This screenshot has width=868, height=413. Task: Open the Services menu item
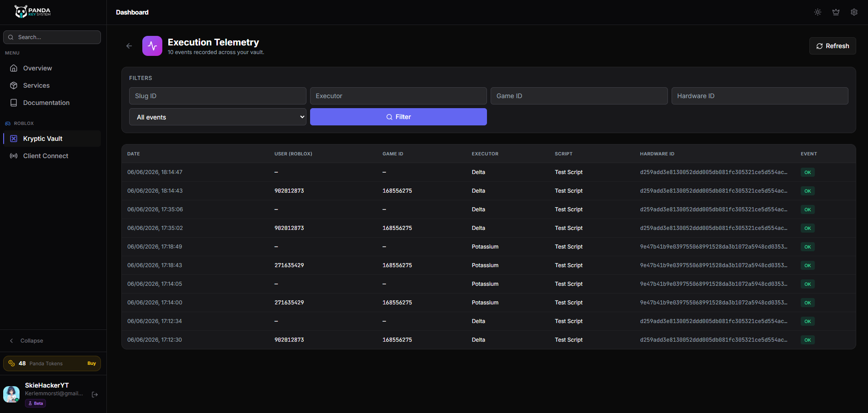tap(52, 85)
